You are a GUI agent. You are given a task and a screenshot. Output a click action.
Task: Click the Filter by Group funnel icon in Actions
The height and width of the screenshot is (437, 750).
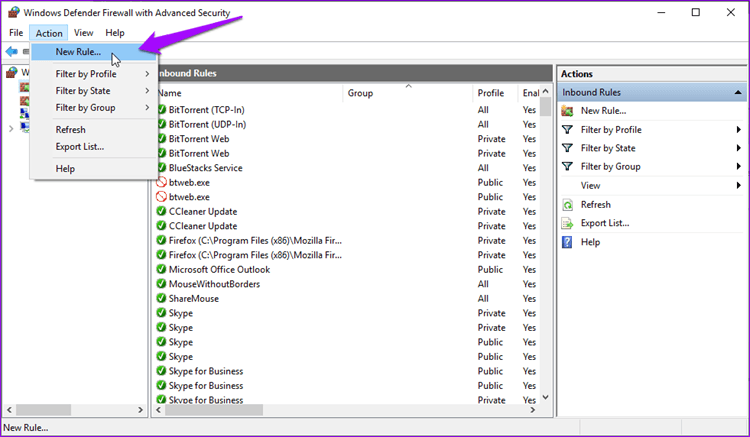click(x=567, y=166)
